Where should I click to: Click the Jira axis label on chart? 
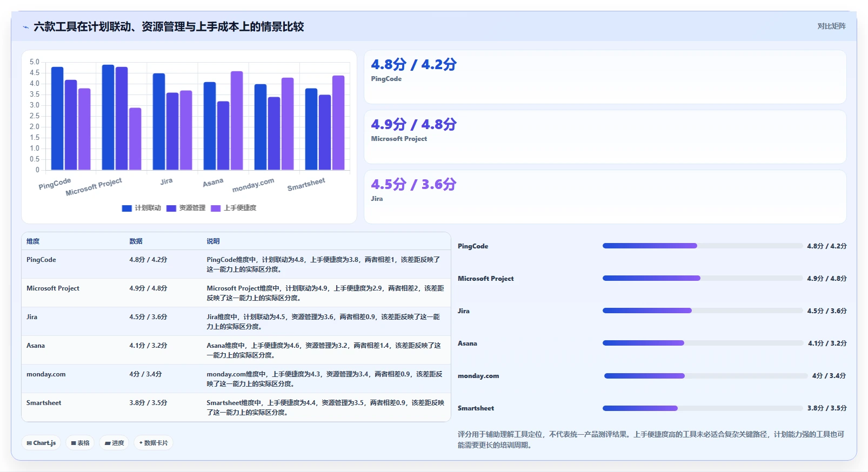click(166, 181)
